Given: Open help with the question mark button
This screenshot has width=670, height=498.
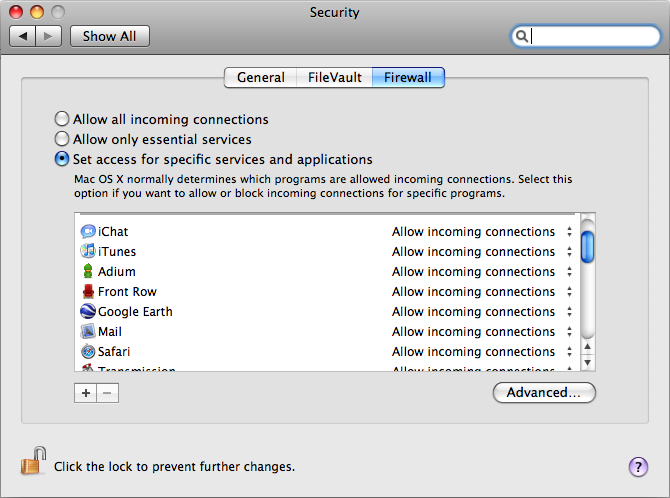Looking at the screenshot, I should coord(638,467).
